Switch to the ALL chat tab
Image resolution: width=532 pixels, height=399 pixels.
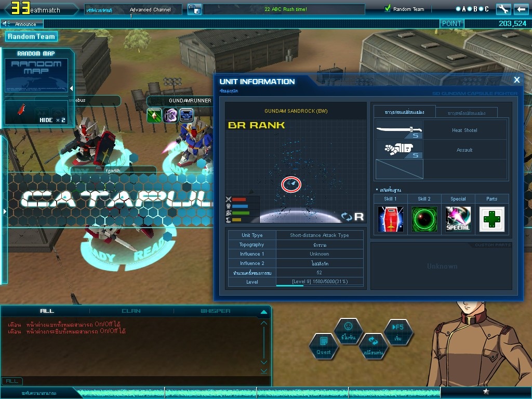[x=47, y=311]
